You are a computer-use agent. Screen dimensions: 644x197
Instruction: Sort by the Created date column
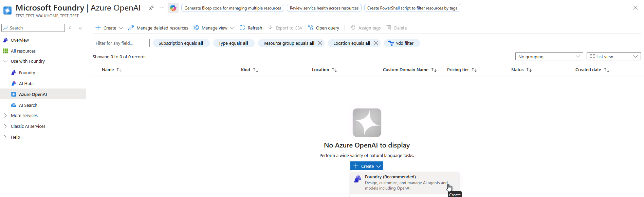pos(592,70)
